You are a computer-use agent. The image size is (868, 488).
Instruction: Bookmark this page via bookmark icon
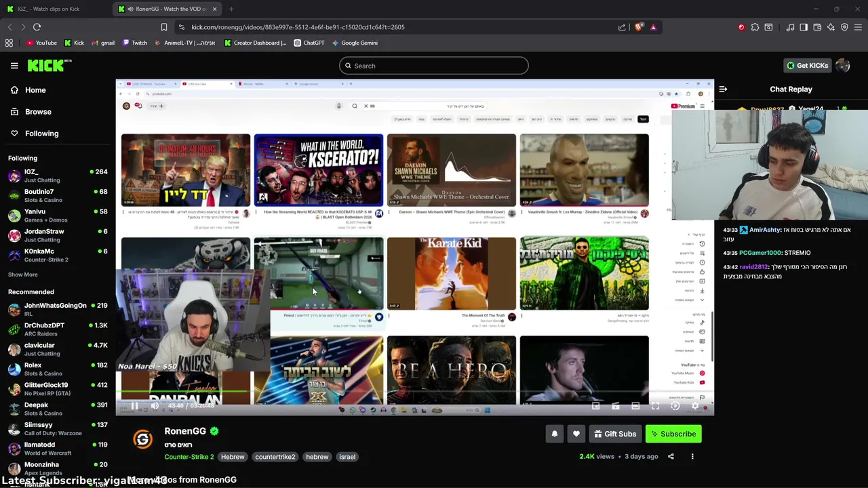(163, 27)
